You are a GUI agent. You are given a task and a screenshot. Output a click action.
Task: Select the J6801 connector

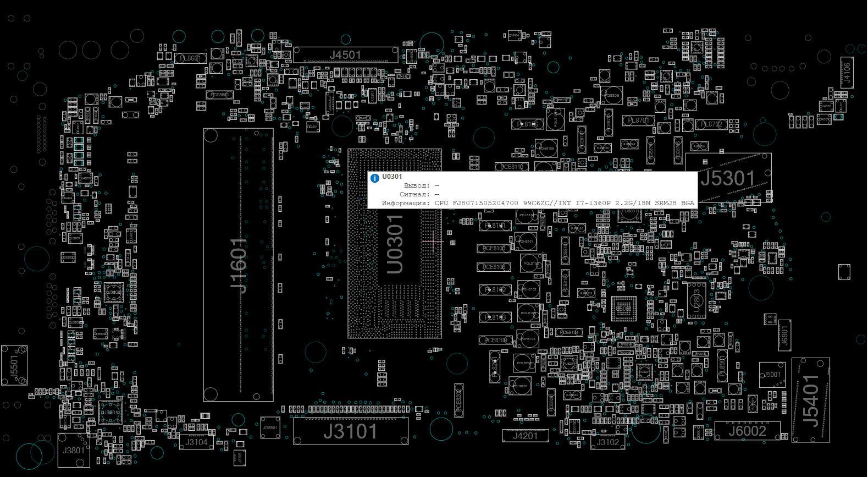point(784,335)
